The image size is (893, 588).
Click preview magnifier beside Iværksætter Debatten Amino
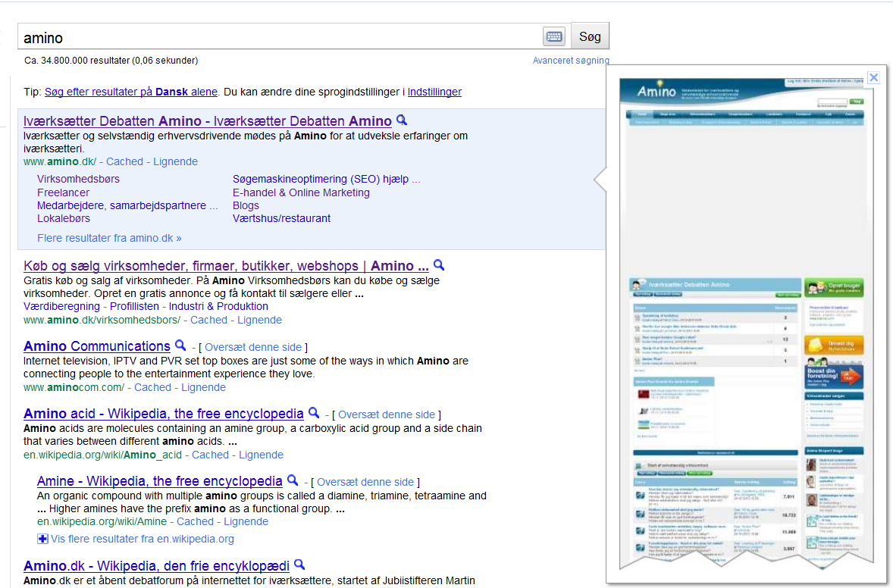(x=402, y=120)
